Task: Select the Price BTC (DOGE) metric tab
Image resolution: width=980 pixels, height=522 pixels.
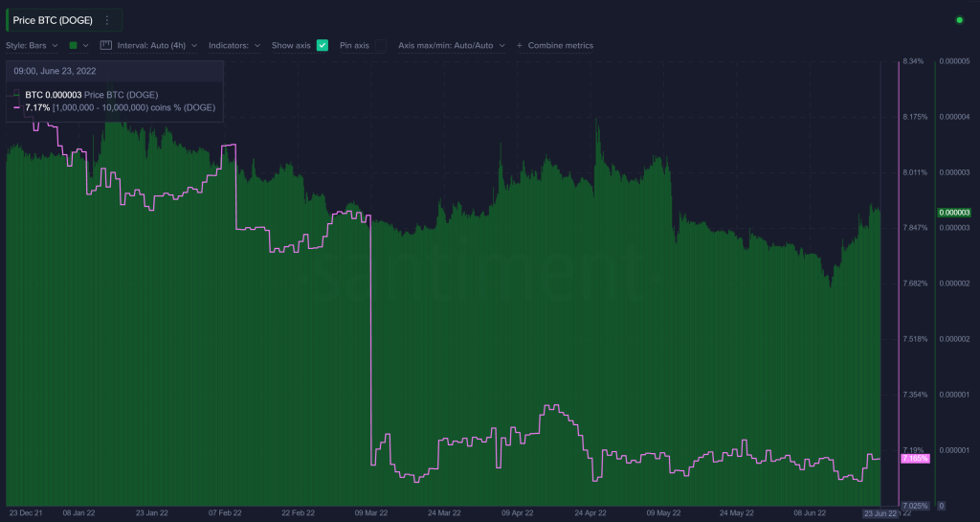Action: (x=53, y=20)
